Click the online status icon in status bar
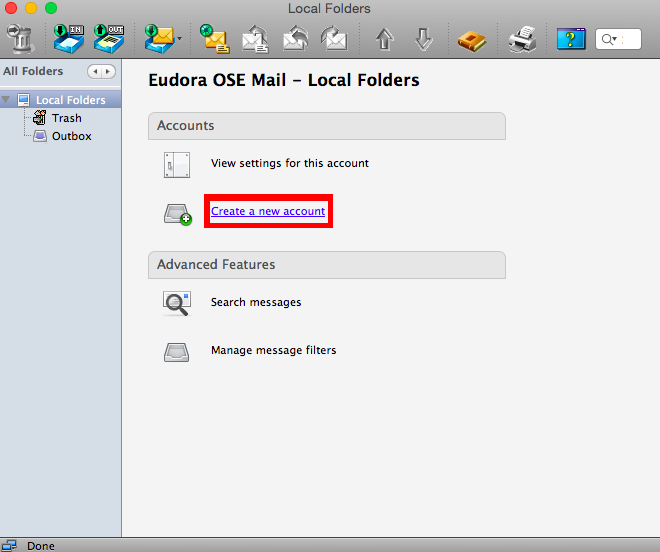This screenshot has width=660, height=552. coord(9,545)
